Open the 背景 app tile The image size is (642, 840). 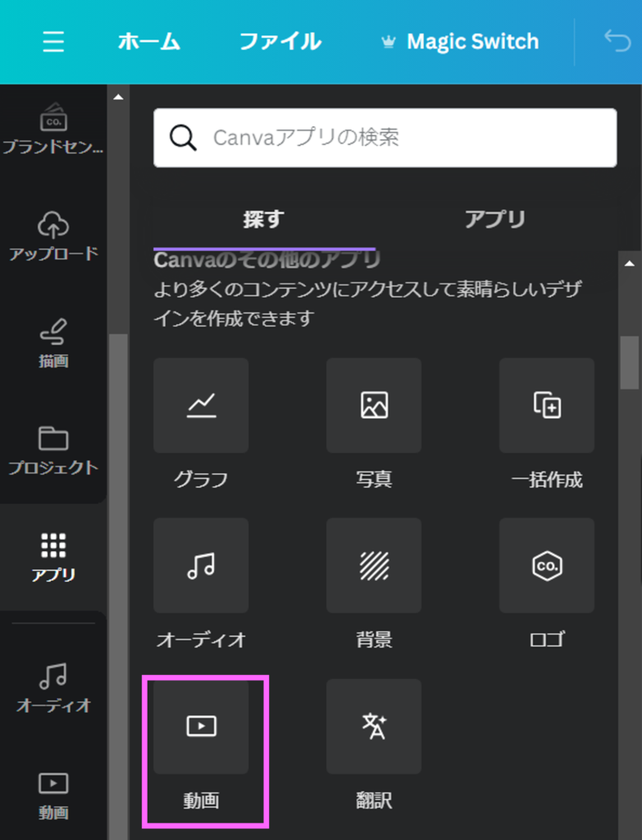(x=374, y=565)
